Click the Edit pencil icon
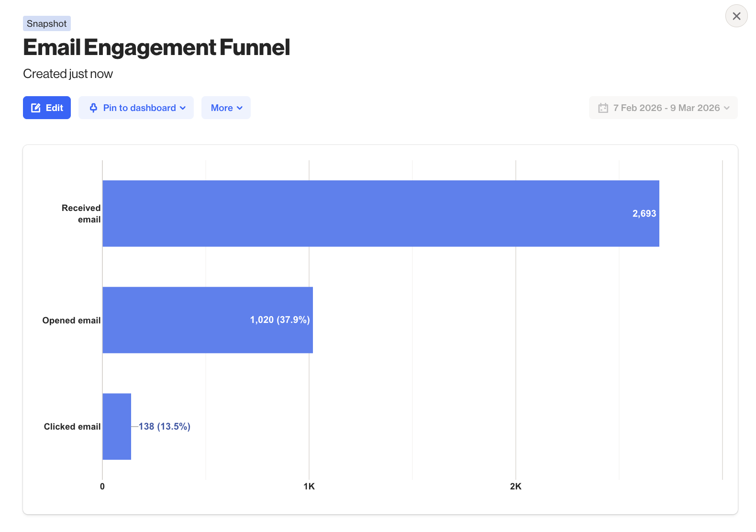Screen dimensions: 756x532 (36, 108)
